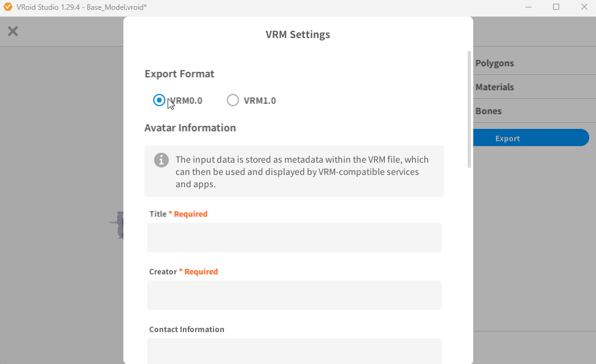
Task: Expand the Polygons section
Action: (x=494, y=63)
